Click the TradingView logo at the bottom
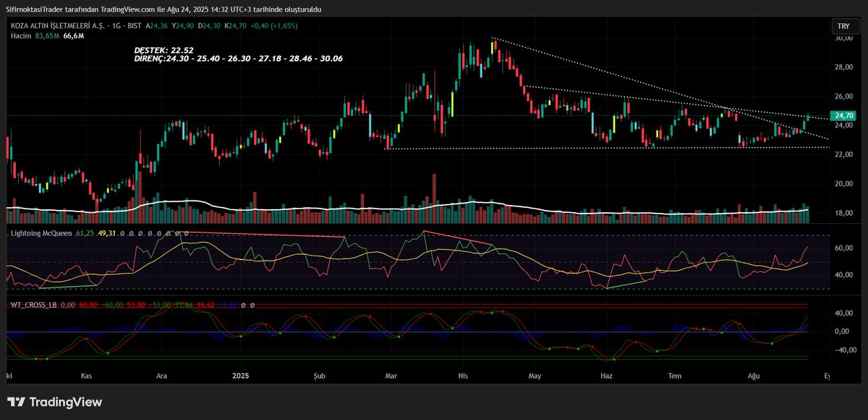This screenshot has height=420, width=868. click(x=55, y=402)
